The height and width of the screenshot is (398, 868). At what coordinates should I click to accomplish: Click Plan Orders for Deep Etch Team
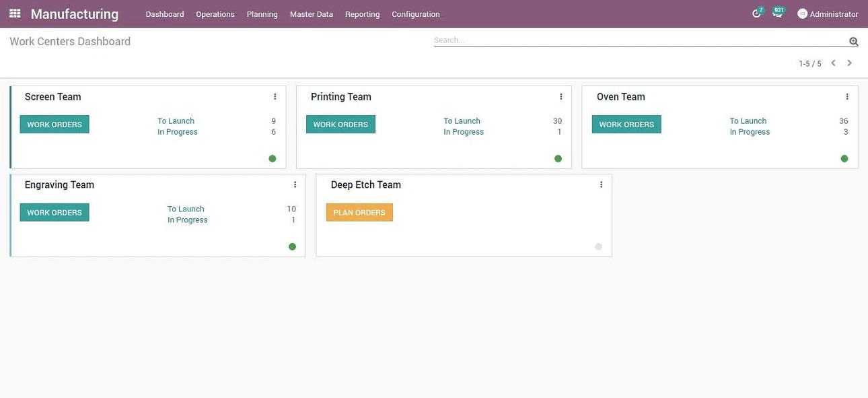(359, 213)
